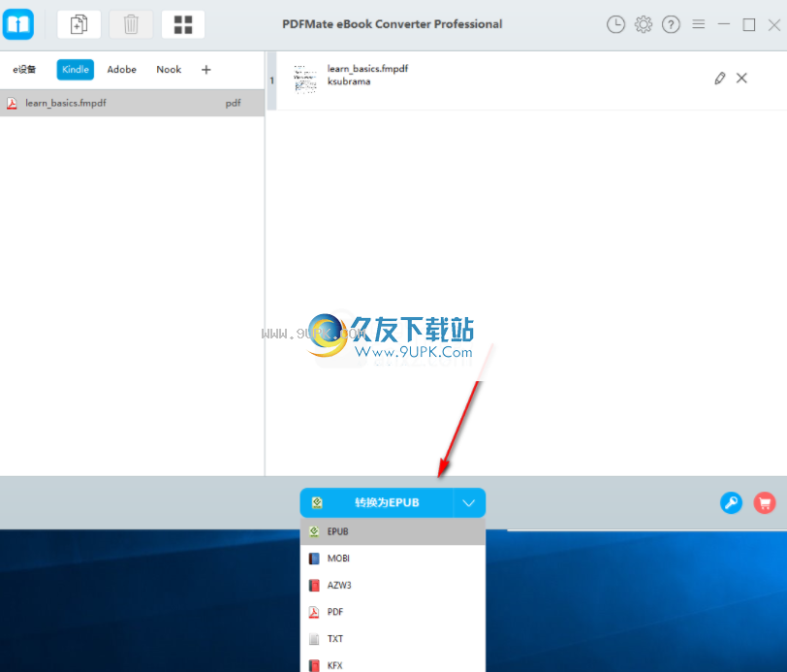The height and width of the screenshot is (672, 787).
Task: Click the author name ksubrama
Action: click(x=349, y=81)
